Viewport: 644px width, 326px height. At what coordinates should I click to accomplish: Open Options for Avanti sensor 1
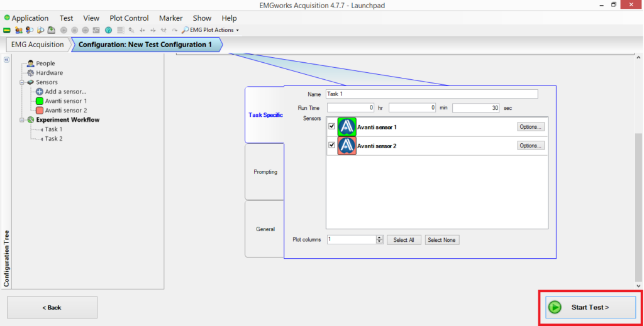click(x=531, y=127)
